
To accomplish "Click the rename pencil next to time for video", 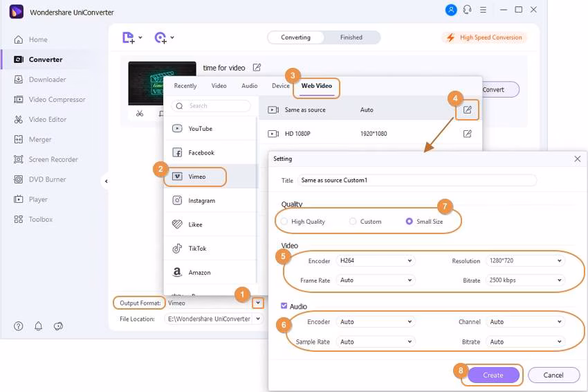I will click(x=257, y=68).
